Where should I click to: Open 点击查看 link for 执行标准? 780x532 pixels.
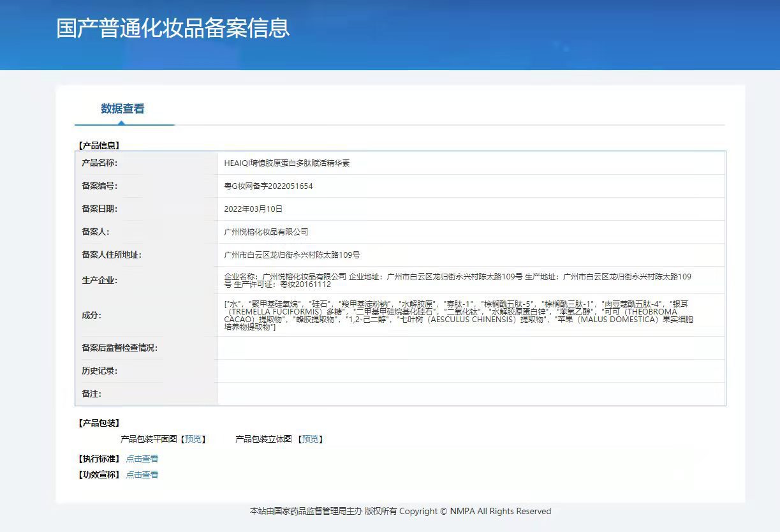point(142,459)
